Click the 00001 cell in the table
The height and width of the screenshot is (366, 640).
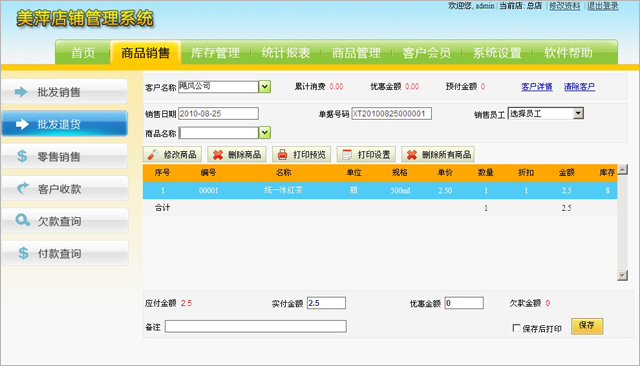209,191
